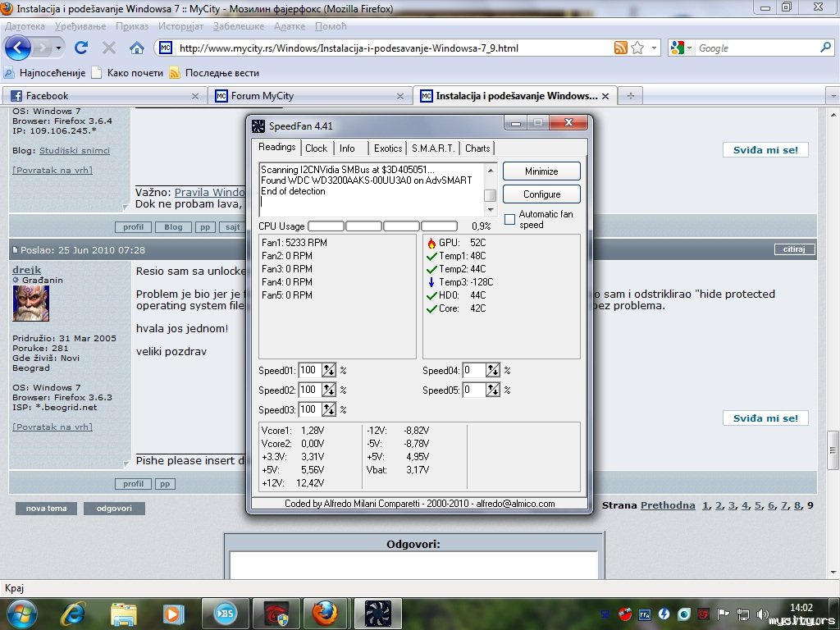Image resolution: width=840 pixels, height=630 pixels.
Task: Adjust the Speed04 spinner arrows
Action: click(492, 370)
